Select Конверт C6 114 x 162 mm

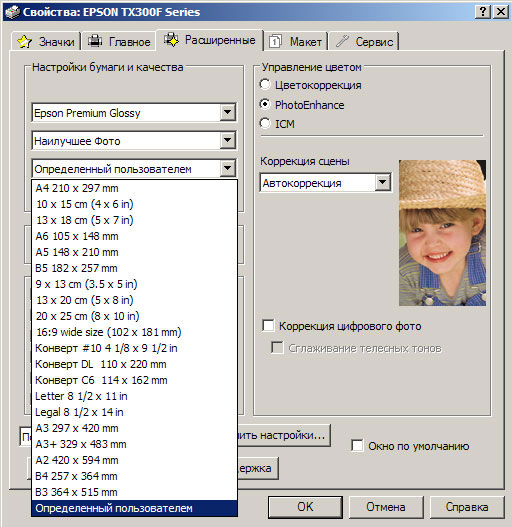[x=134, y=380]
